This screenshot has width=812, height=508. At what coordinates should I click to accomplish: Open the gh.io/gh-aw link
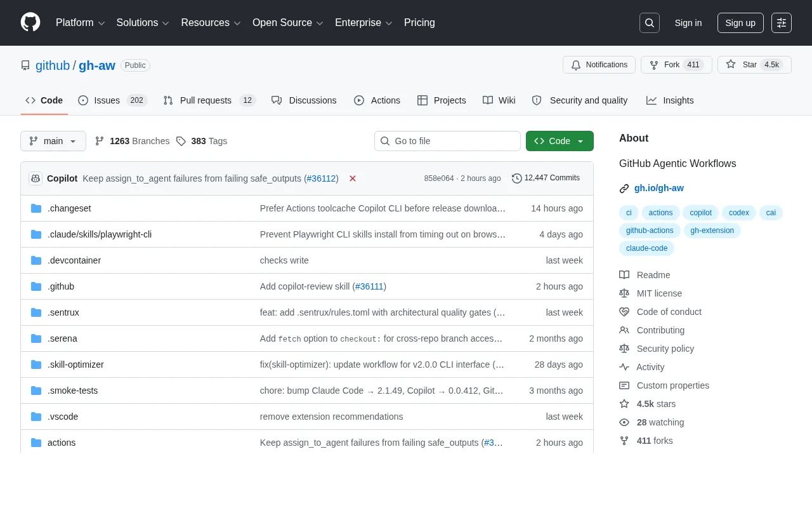[x=659, y=188]
